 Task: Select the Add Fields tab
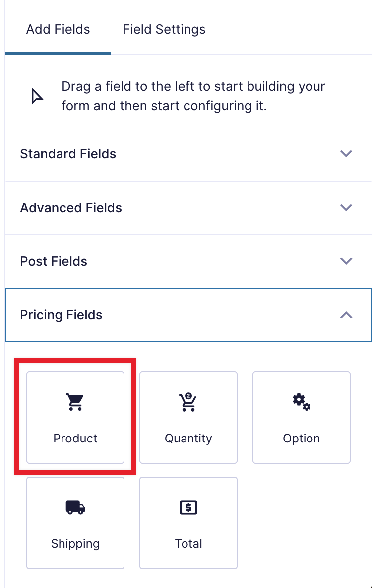tap(58, 29)
